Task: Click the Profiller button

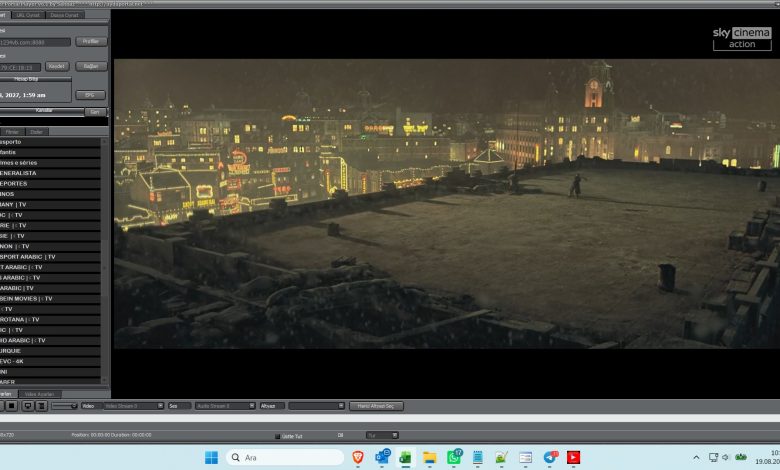Action: [x=91, y=41]
